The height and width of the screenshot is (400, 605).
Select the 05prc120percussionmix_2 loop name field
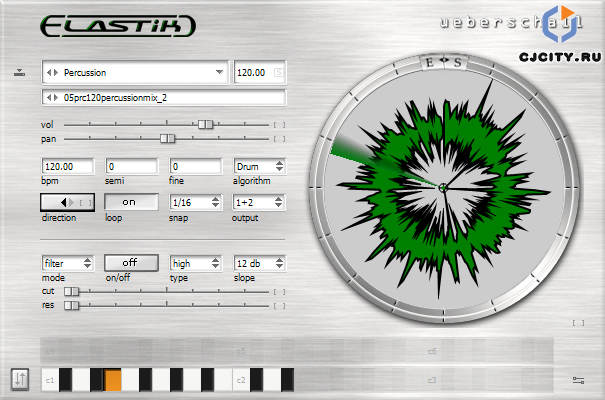[x=164, y=98]
